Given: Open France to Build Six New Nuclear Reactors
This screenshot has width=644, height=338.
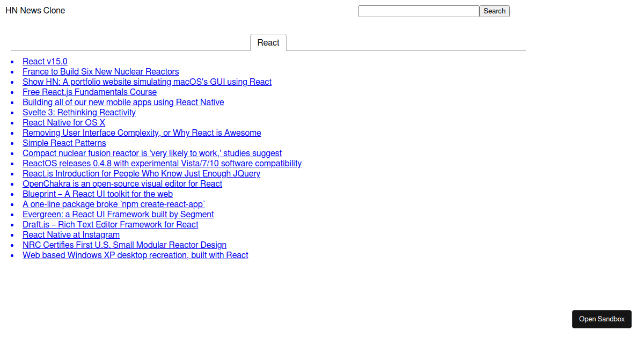Looking at the screenshot, I should (101, 72).
